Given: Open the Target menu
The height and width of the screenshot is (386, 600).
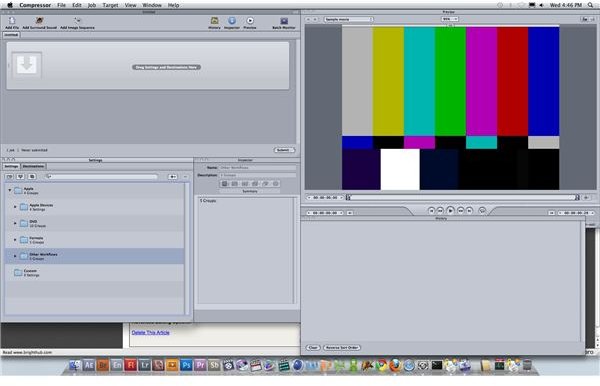Looking at the screenshot, I should (x=110, y=5).
